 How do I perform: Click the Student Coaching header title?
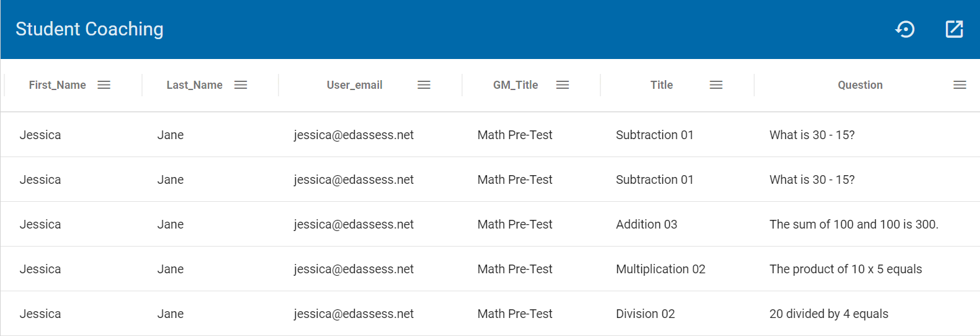(89, 29)
